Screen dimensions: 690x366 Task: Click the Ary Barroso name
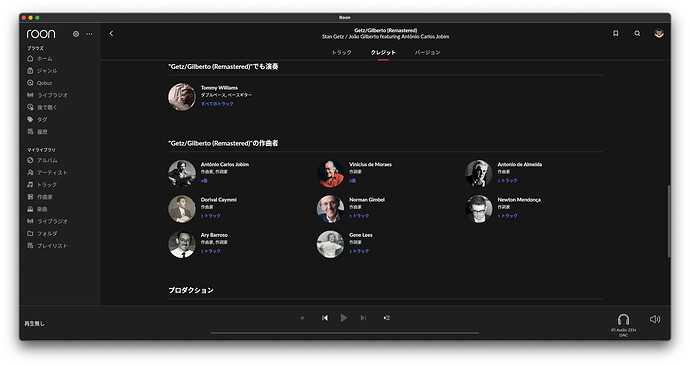(214, 235)
